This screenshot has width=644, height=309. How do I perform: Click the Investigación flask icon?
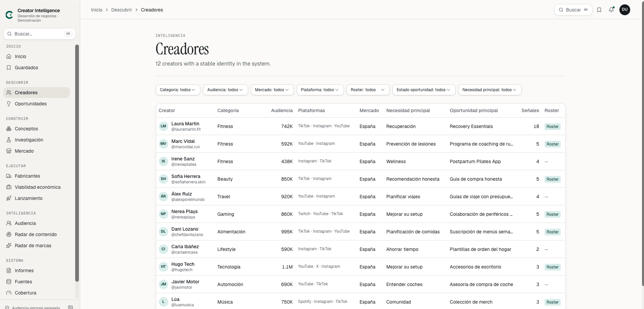pyautogui.click(x=9, y=140)
